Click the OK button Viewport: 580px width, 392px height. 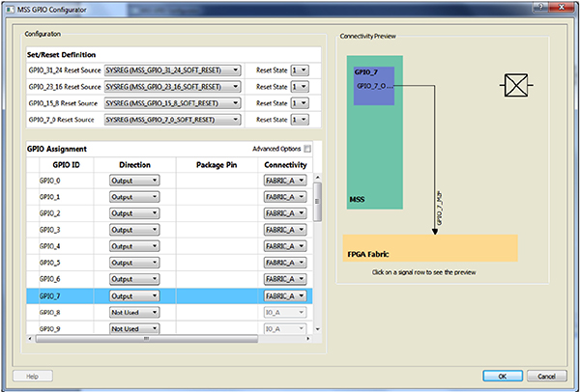coord(503,375)
